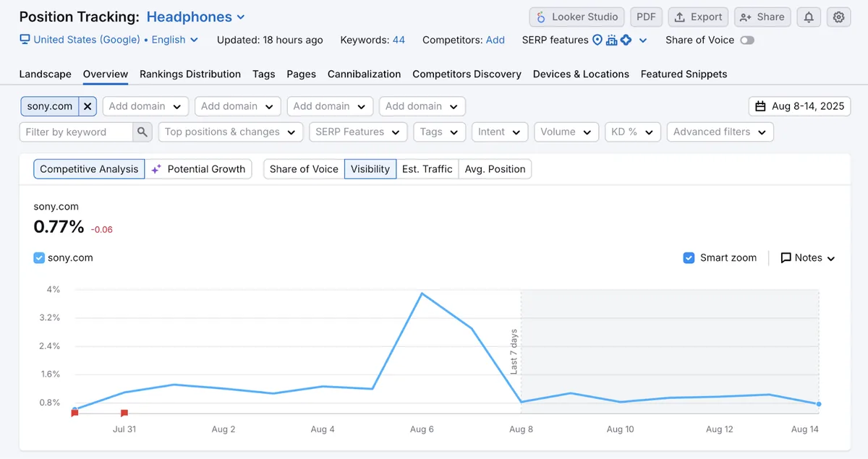Open the Aug 8-14, 2025 date picker
This screenshot has height=459, width=868.
(x=799, y=106)
